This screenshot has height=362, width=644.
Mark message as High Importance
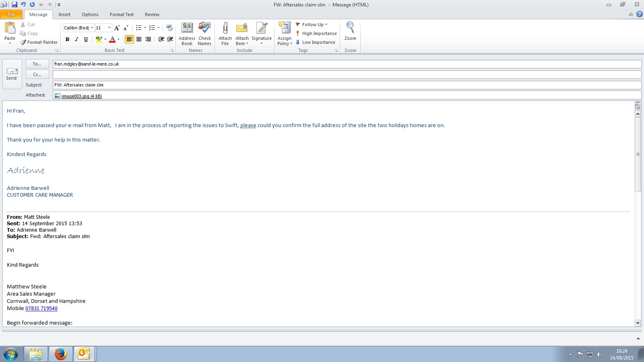[x=316, y=33]
